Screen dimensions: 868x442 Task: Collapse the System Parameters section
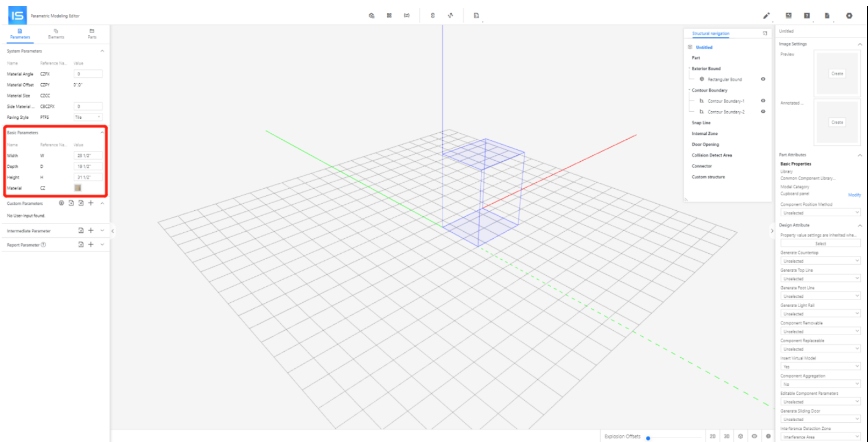click(102, 51)
